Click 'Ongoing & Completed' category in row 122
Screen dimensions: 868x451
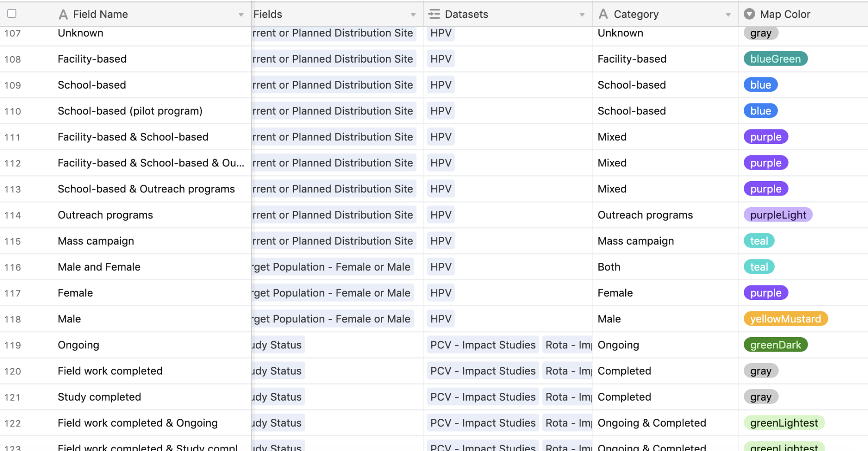pos(652,423)
